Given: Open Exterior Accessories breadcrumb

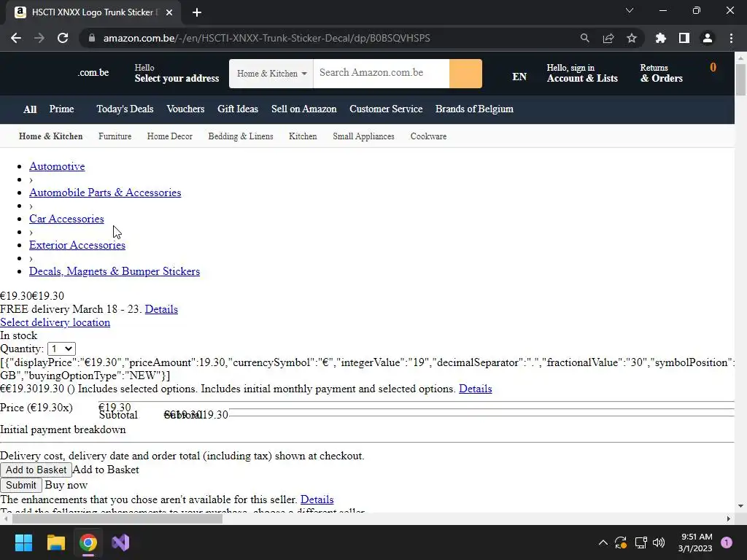Looking at the screenshot, I should pos(77,245).
